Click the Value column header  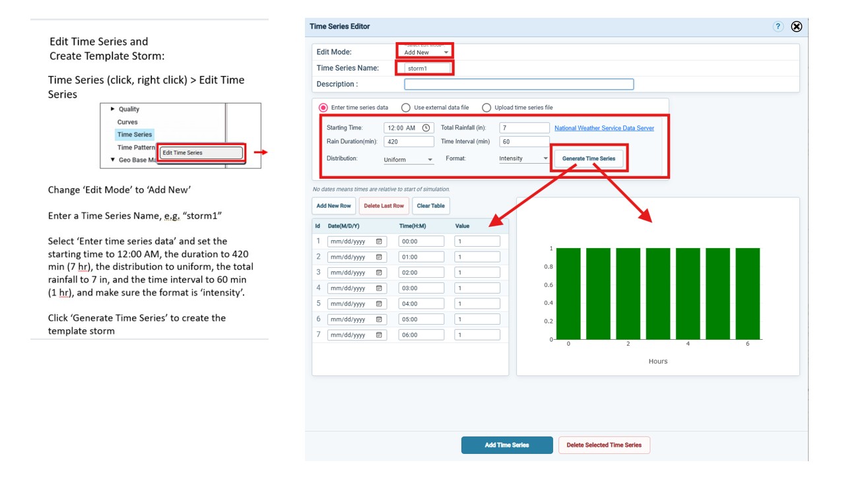tap(462, 226)
